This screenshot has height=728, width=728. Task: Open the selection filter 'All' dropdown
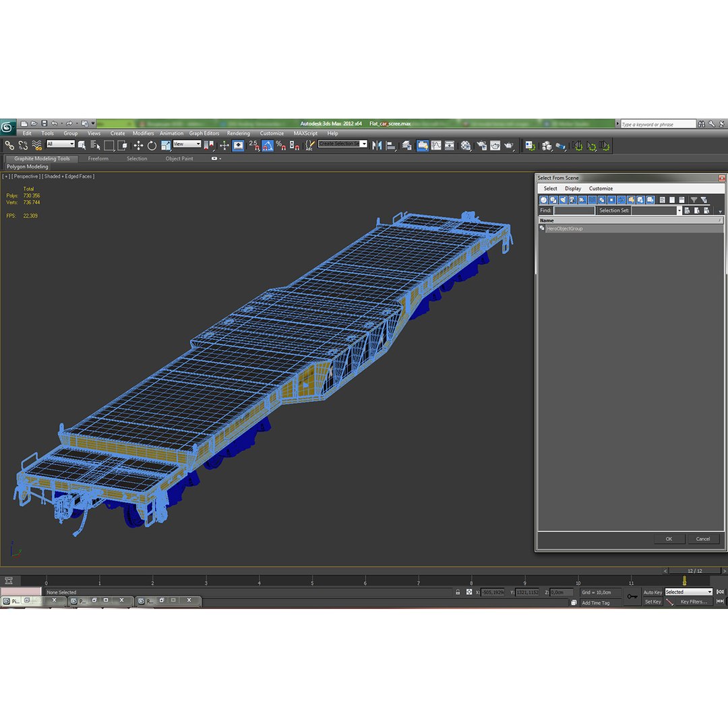click(61, 144)
